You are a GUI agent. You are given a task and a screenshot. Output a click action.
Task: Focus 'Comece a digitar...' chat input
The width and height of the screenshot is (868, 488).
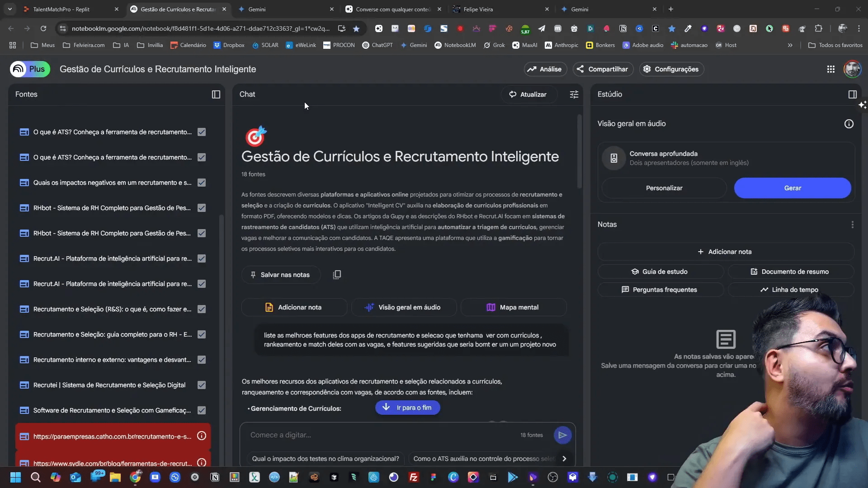(380, 435)
